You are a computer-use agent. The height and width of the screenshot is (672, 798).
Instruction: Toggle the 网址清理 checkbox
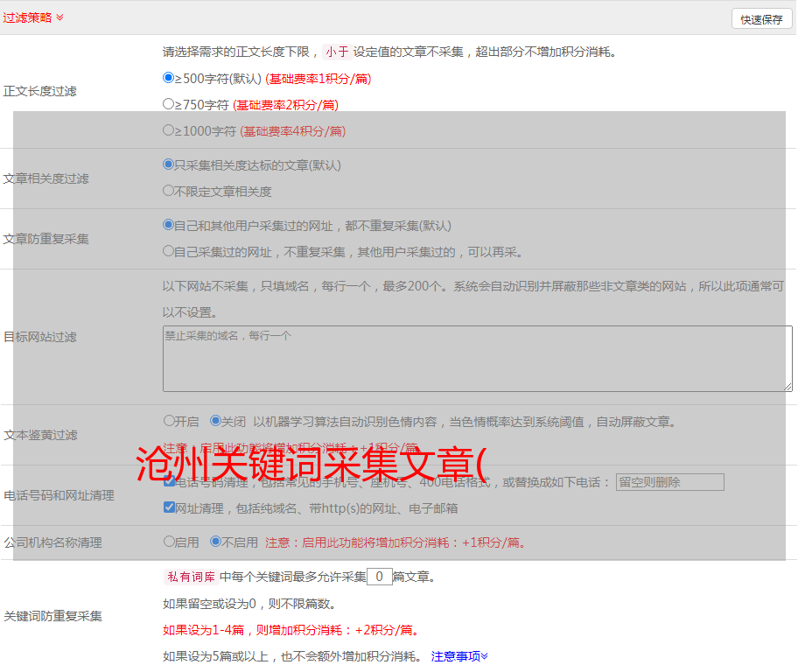169,507
